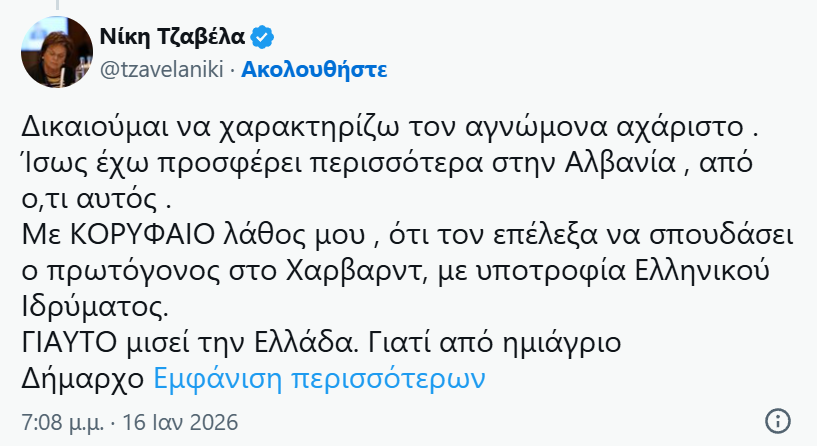This screenshot has height=446, width=817.
Task: Expand tweet with Εμφάνιση περισσότερων
Action: pos(319,379)
